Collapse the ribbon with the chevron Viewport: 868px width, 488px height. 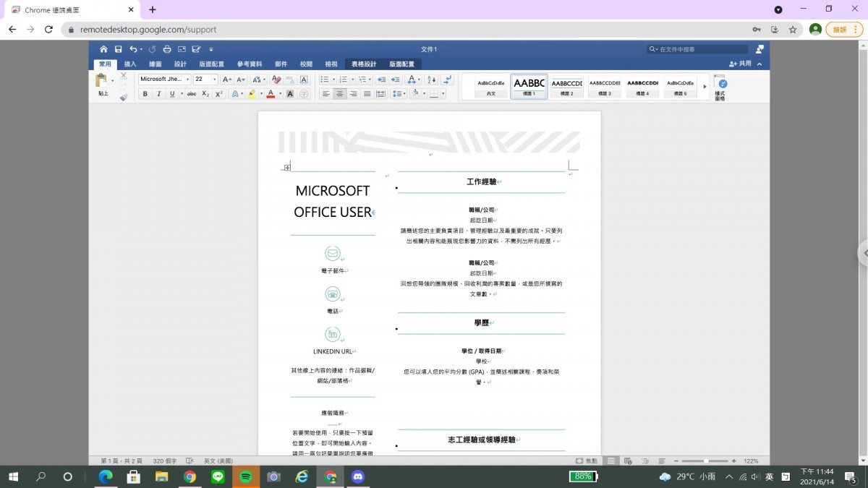click(x=759, y=64)
